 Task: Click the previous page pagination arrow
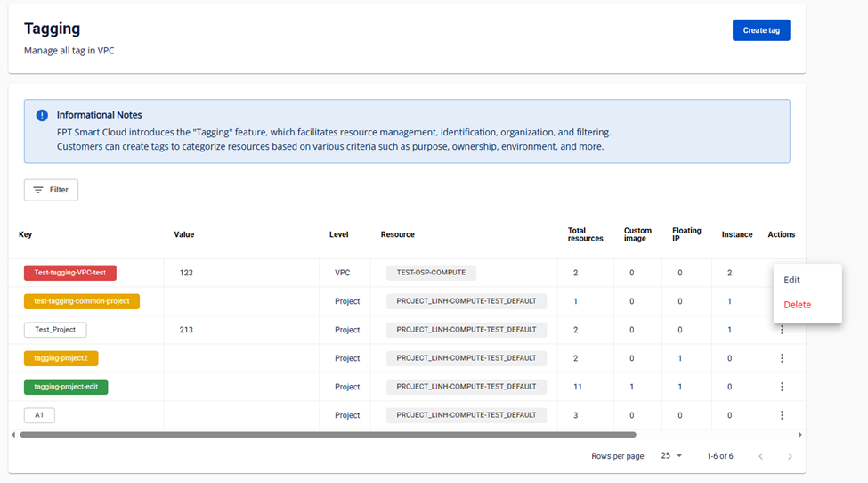point(760,456)
